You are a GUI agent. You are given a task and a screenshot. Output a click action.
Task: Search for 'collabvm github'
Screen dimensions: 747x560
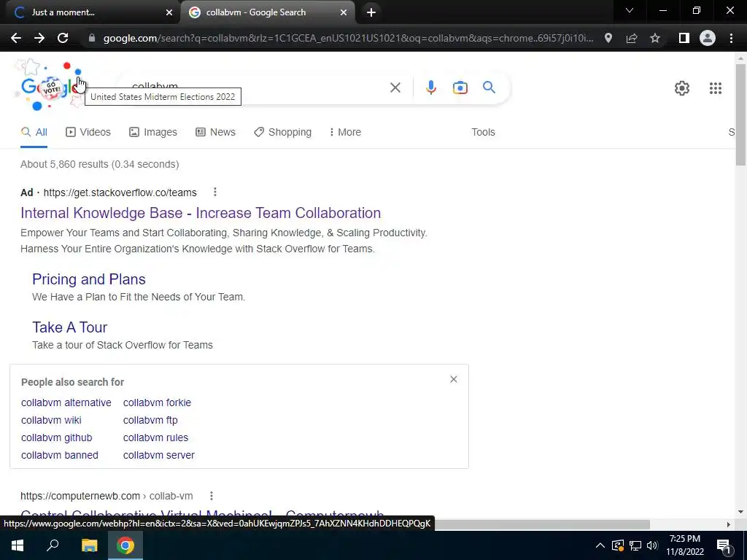pyautogui.click(x=57, y=437)
